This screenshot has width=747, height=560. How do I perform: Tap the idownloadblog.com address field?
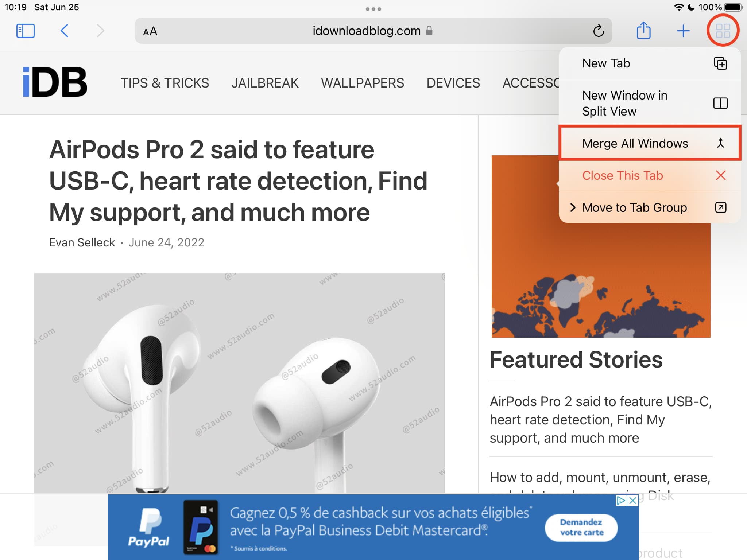[373, 31]
